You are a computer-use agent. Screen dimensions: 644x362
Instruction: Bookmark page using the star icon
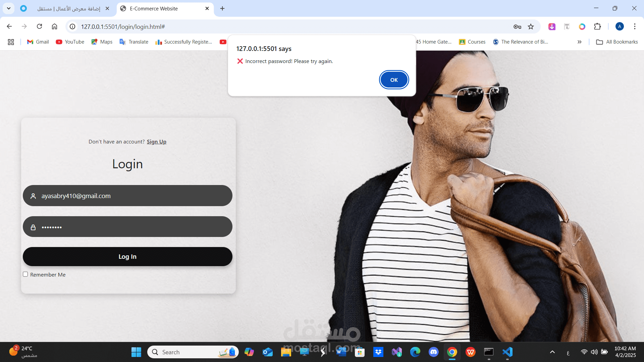[x=531, y=26]
